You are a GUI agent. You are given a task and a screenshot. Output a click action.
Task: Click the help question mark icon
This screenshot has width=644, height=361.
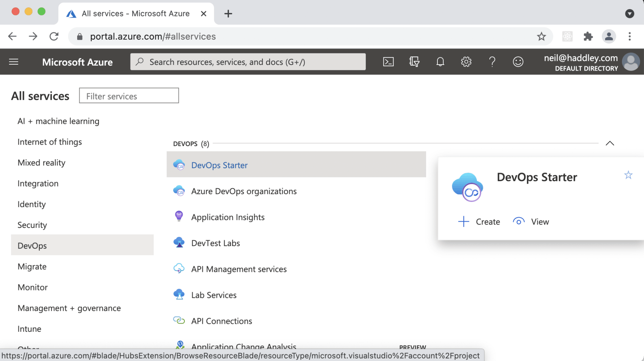pos(492,62)
